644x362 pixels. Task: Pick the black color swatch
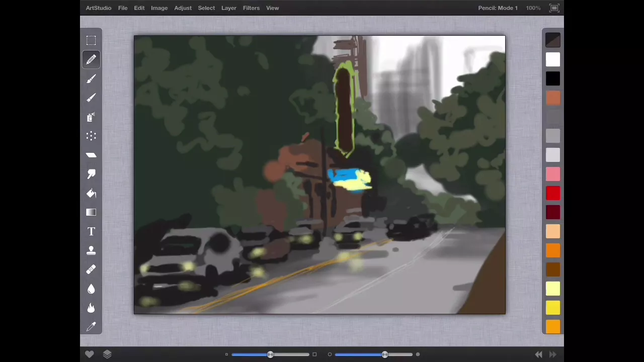click(553, 79)
